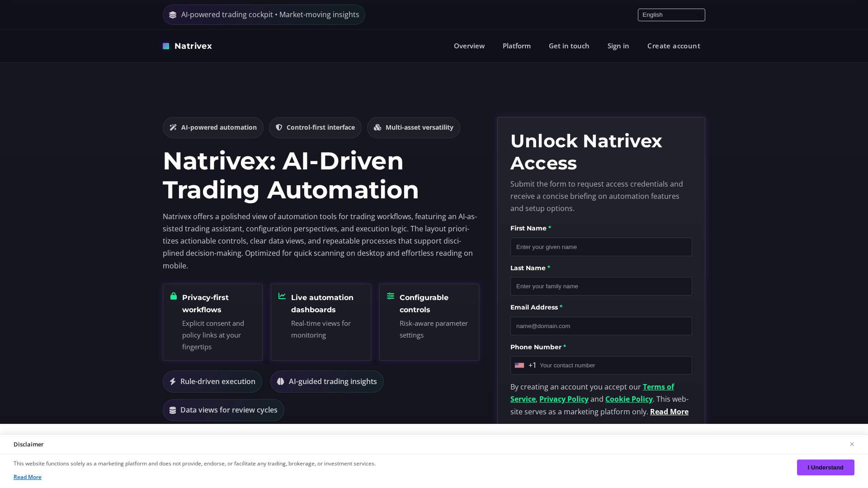
Task: Click the Natrivex logo square icon
Action: click(x=166, y=46)
